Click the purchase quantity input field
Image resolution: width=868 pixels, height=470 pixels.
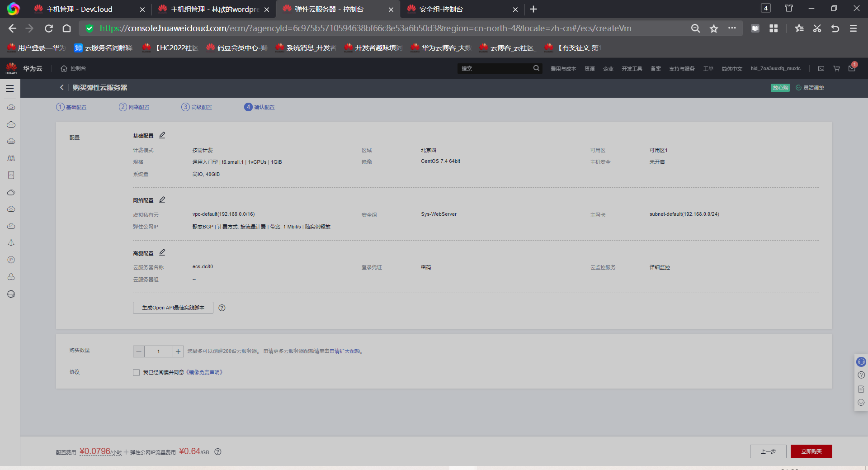[x=158, y=351]
